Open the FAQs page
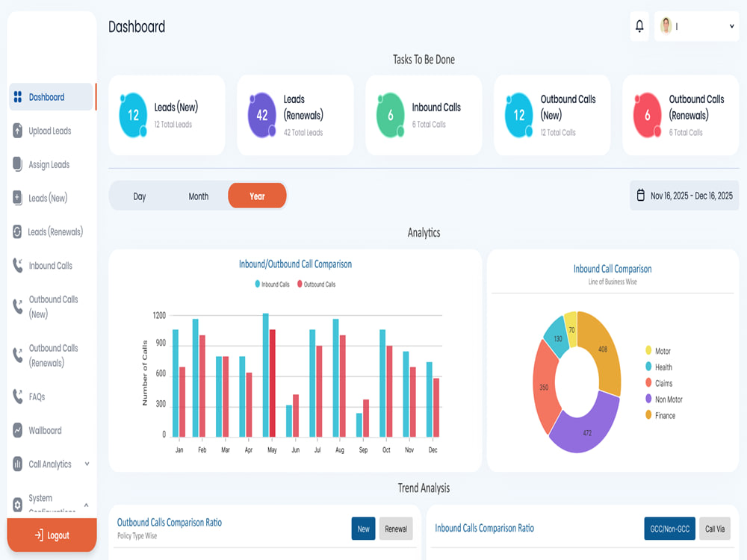The image size is (747, 560). (x=37, y=396)
